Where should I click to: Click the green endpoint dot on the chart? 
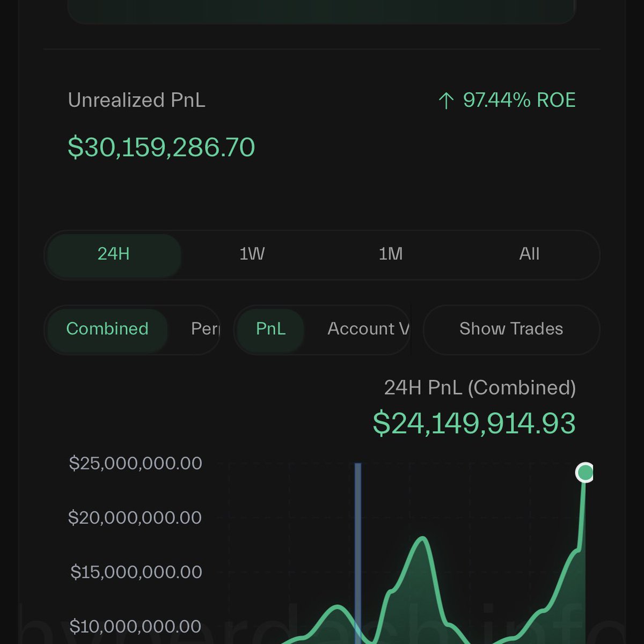click(584, 472)
